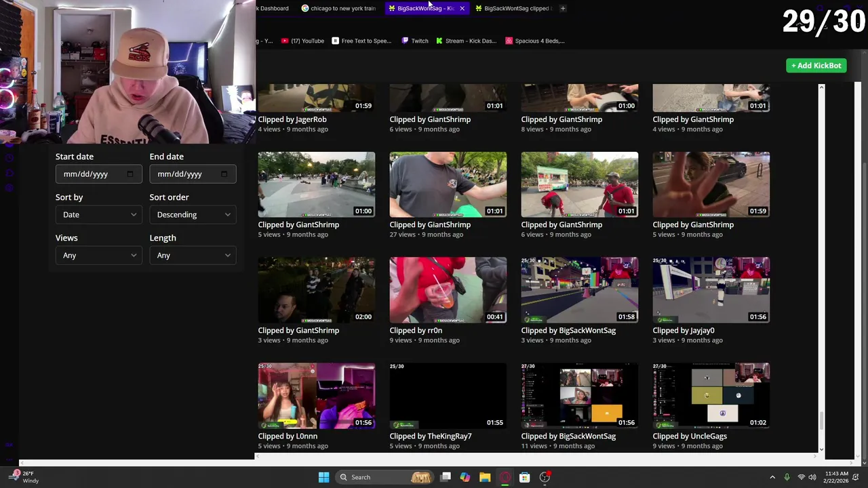Open the Free Text to Speech bookmark
Viewport: 868px width, 488px height.
(361, 41)
